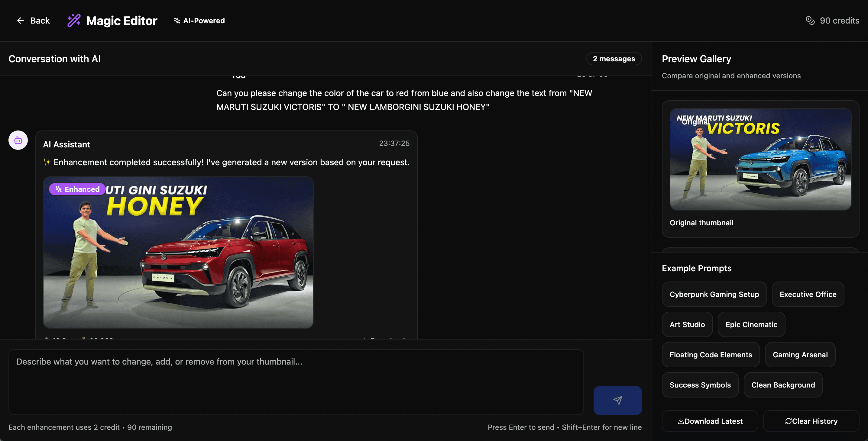Viewport: 868px width, 441px height.
Task: Pick the Gaming Arsenal example prompt
Action: (800, 355)
